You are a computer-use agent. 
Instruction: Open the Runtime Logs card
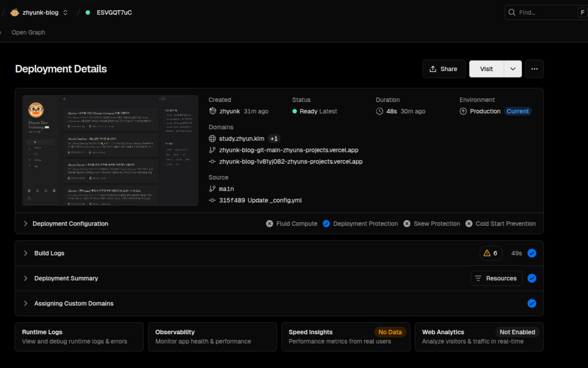(x=79, y=337)
